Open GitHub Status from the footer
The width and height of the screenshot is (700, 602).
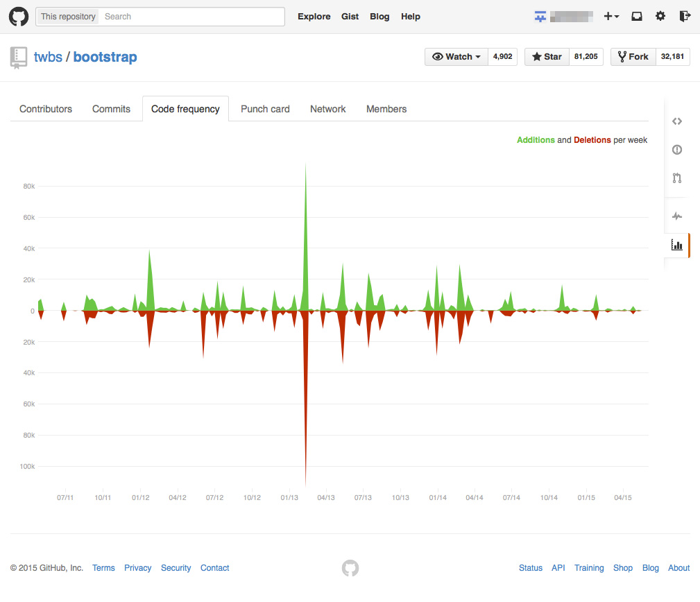pyautogui.click(x=530, y=567)
